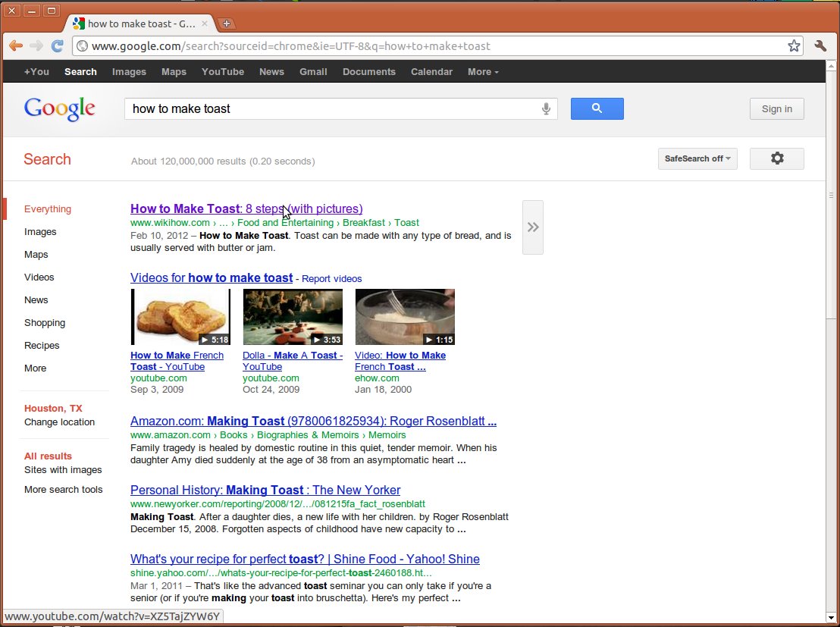Image resolution: width=840 pixels, height=627 pixels.
Task: Click the scrollbar down arrow
Action: tap(831, 617)
